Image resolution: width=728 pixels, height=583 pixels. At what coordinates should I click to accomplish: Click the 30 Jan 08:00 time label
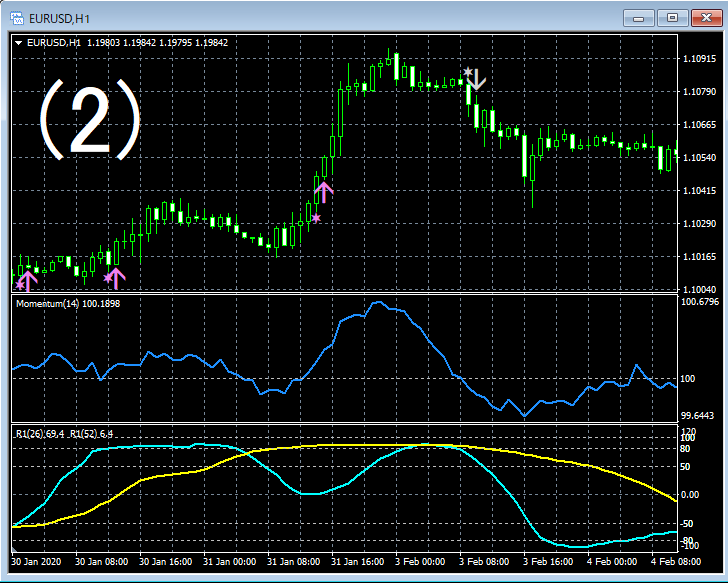[102, 562]
